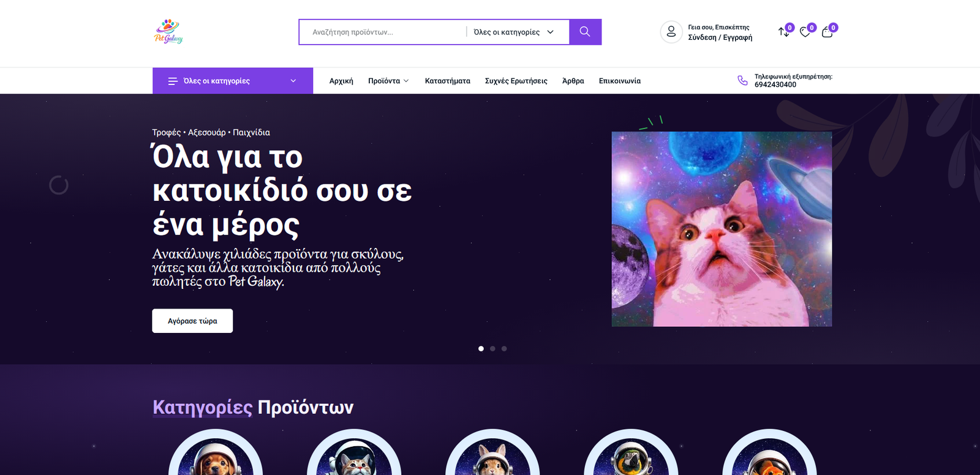Click the purple magnifier search button
Screen dimensions: 980x475
click(585, 32)
